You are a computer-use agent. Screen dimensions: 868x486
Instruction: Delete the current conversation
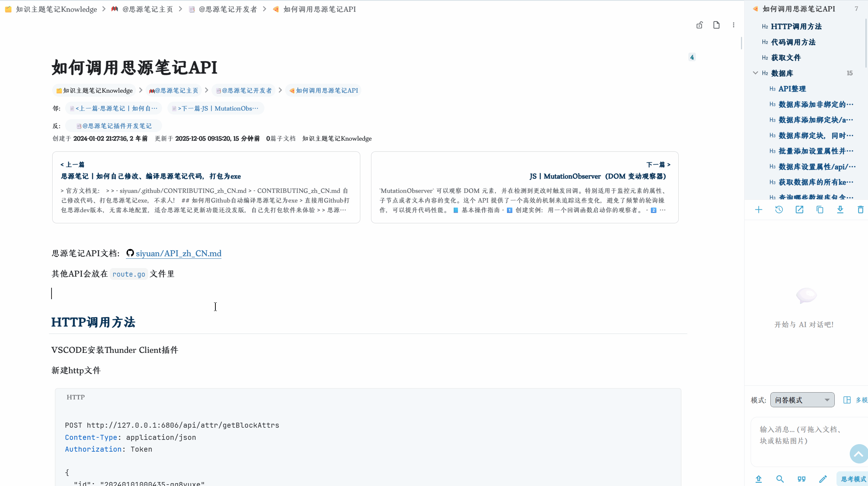click(x=860, y=209)
